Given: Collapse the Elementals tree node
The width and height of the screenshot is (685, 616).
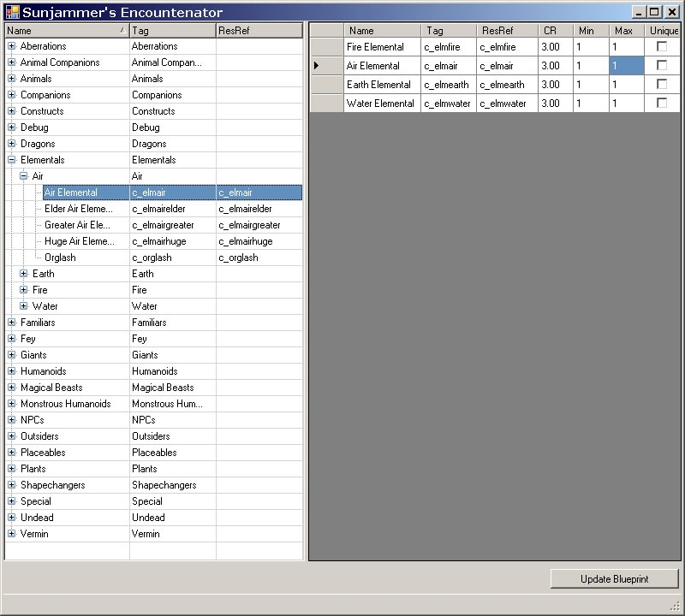Looking at the screenshot, I should click(x=11, y=160).
